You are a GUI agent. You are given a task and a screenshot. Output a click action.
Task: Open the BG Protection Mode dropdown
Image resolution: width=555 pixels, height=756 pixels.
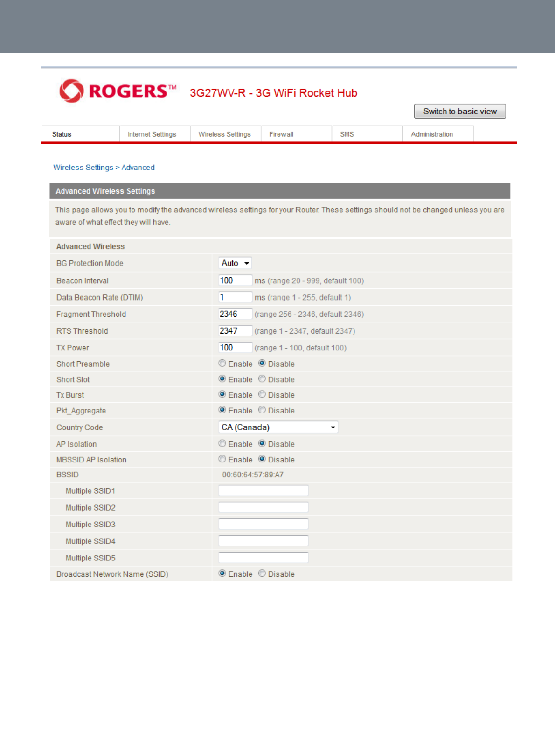click(x=236, y=263)
